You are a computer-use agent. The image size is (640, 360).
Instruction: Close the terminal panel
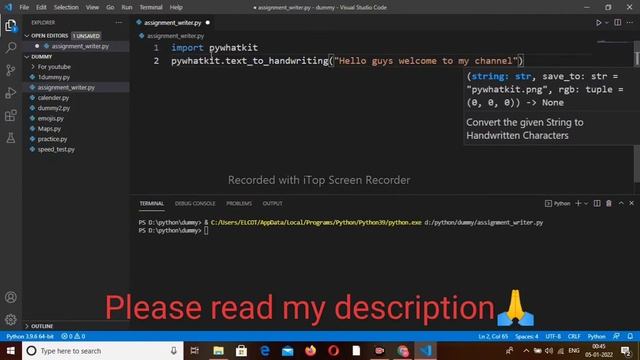coord(631,203)
